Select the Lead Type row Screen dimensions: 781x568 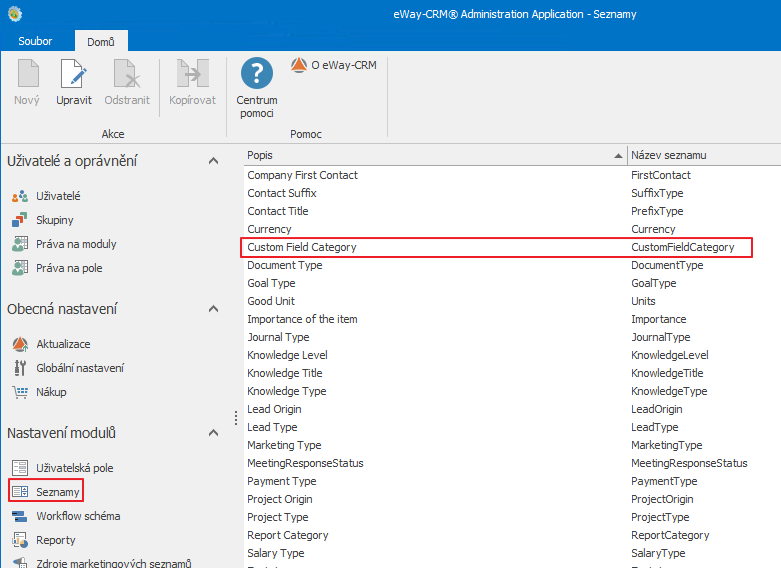513,427
